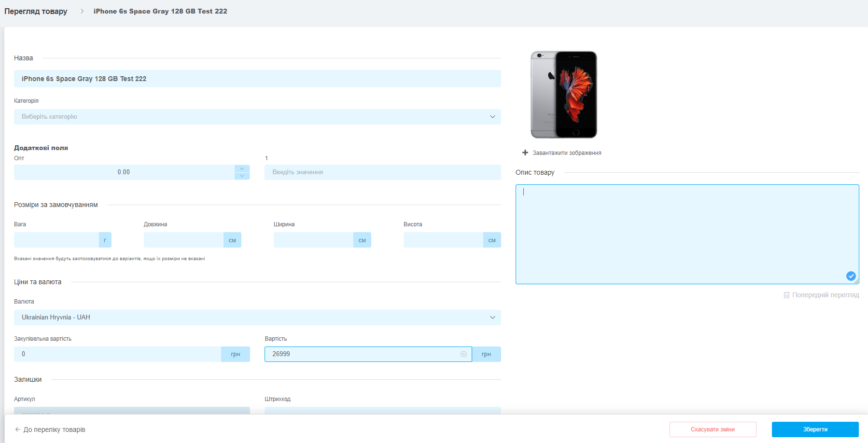Click the back arrow icon next to До переліку товарів
Viewport: 868px width, 443px height.
(x=18, y=429)
